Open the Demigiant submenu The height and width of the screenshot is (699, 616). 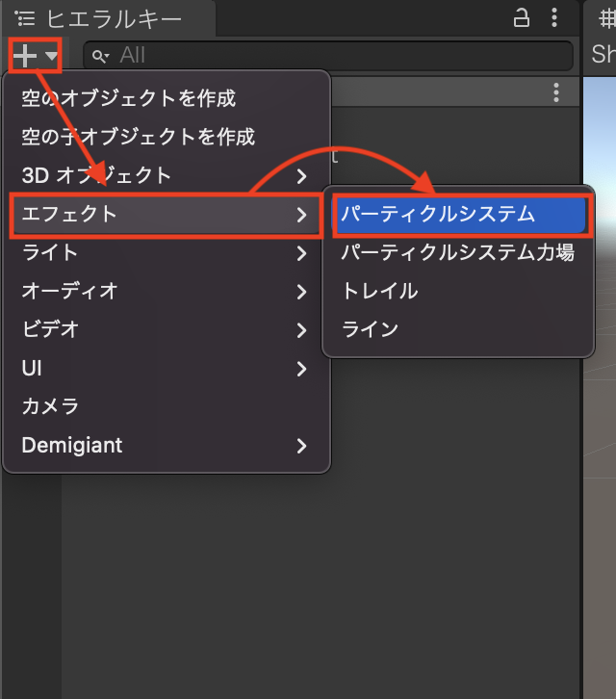(x=167, y=446)
